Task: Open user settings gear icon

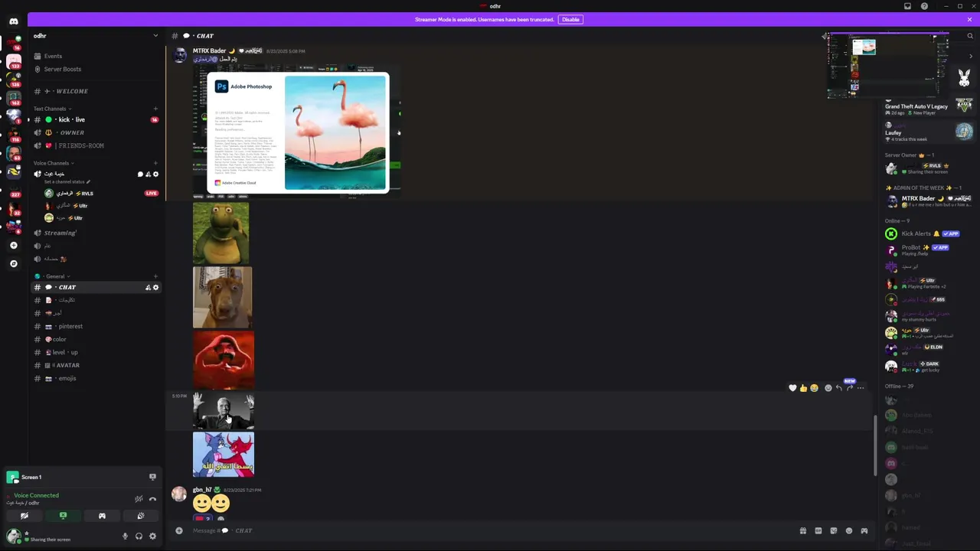Action: coord(152,536)
